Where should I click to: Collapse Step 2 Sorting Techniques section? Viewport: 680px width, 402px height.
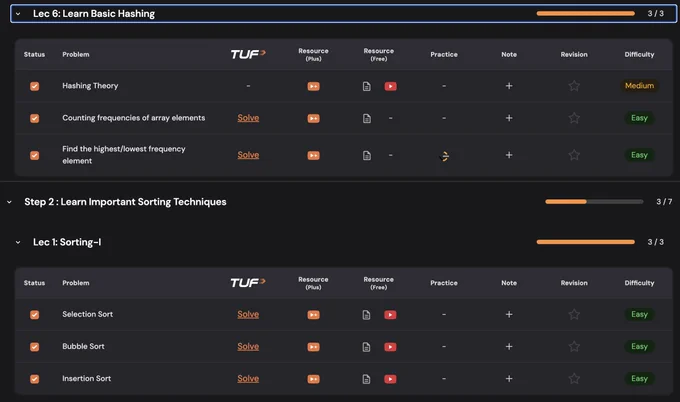pos(10,202)
